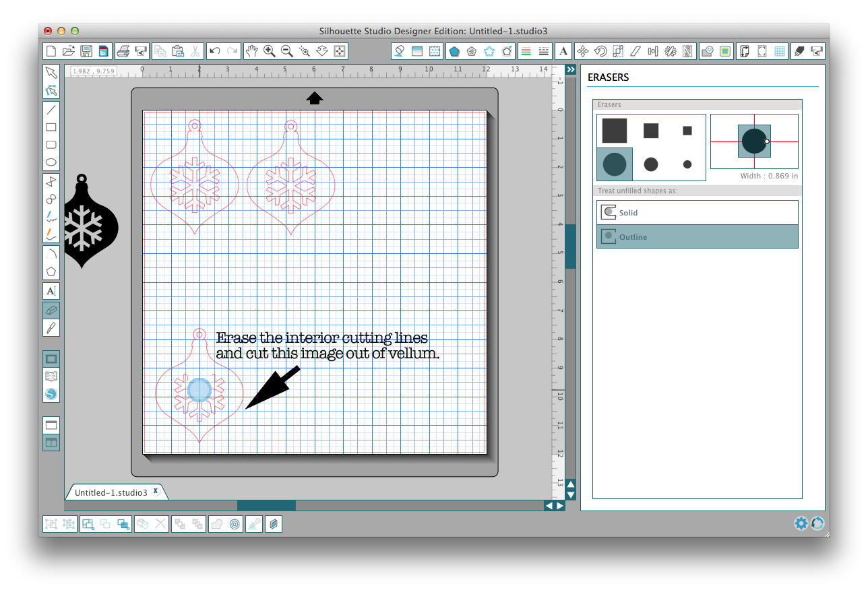Pick the Rounded Rectangle tool
The height and width of the screenshot is (590, 868).
(51, 145)
